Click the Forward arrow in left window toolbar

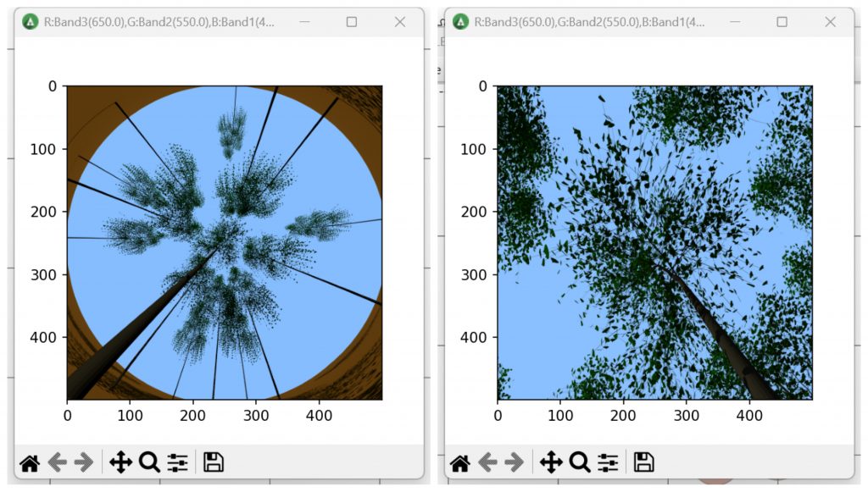[84, 462]
